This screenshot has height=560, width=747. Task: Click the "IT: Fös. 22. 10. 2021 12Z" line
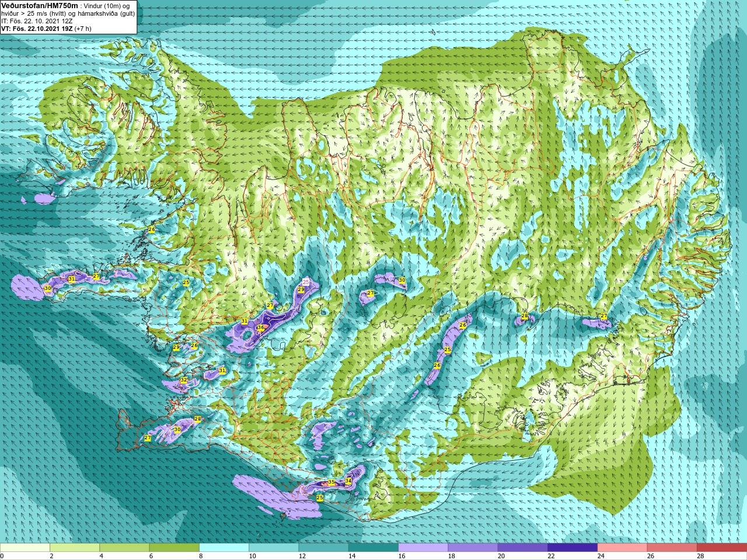37,21
